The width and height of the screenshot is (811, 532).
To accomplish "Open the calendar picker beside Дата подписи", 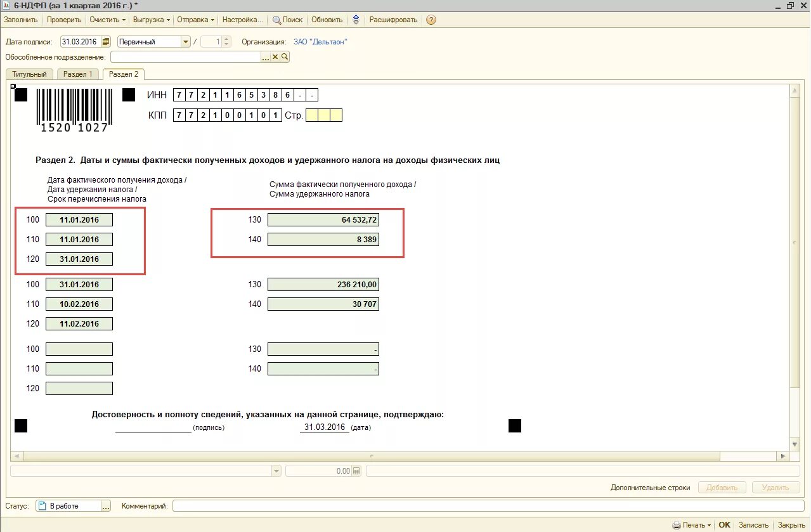I will click(106, 42).
